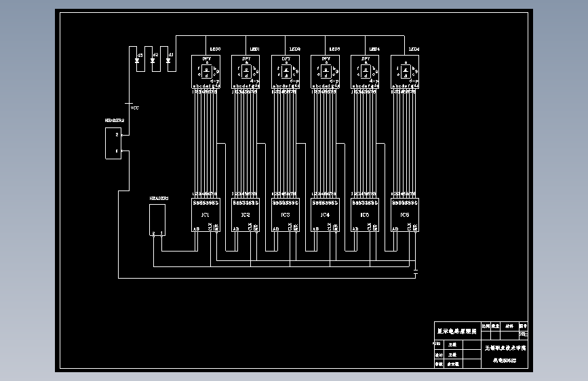Select the IC4 chip block

tap(325, 215)
